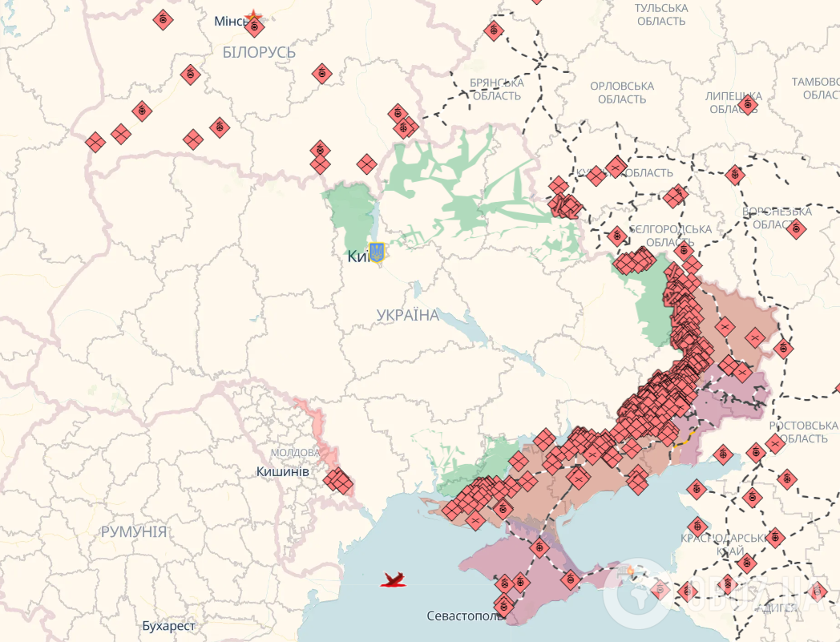Select the sunken ship icon in Black Sea
This screenshot has height=642, width=840.
[x=393, y=579]
